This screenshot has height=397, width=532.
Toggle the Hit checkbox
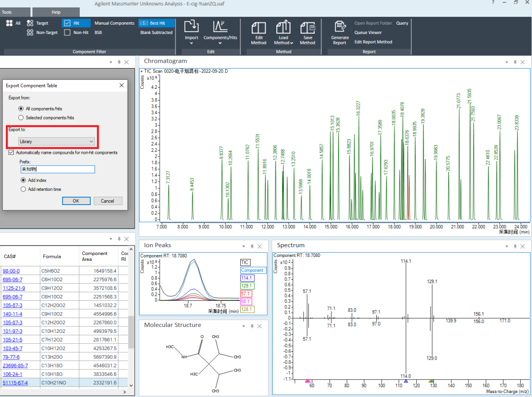click(x=67, y=23)
